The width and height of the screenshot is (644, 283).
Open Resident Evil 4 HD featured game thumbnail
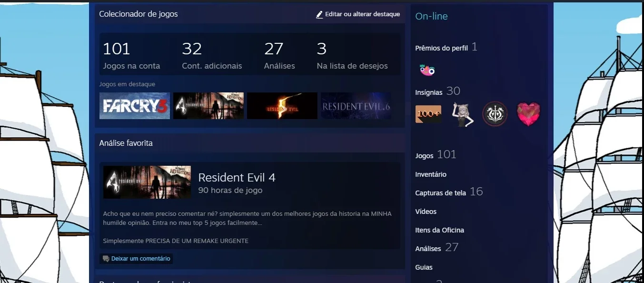click(208, 106)
